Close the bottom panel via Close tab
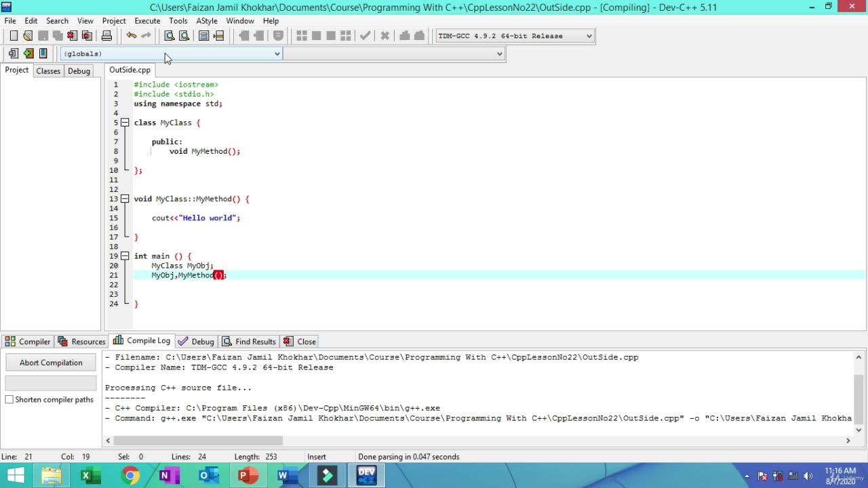The width and height of the screenshot is (868, 488). point(300,342)
